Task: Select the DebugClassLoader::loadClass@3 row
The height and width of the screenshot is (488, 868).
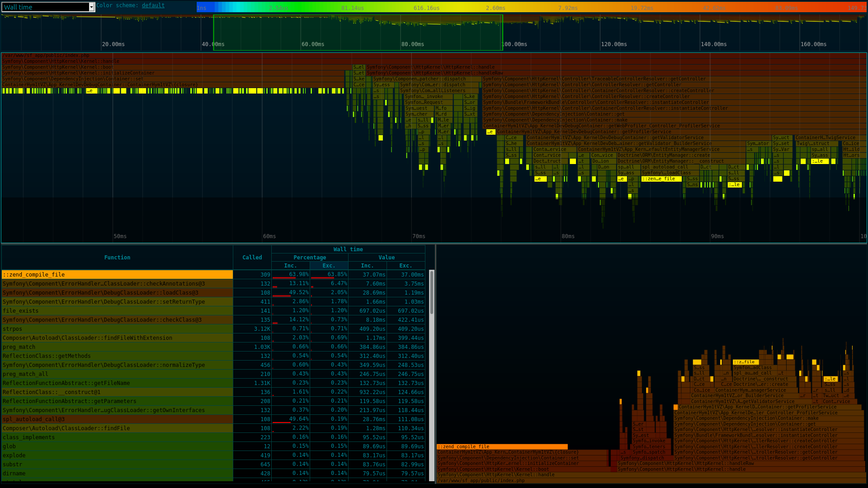Action: 117,293
